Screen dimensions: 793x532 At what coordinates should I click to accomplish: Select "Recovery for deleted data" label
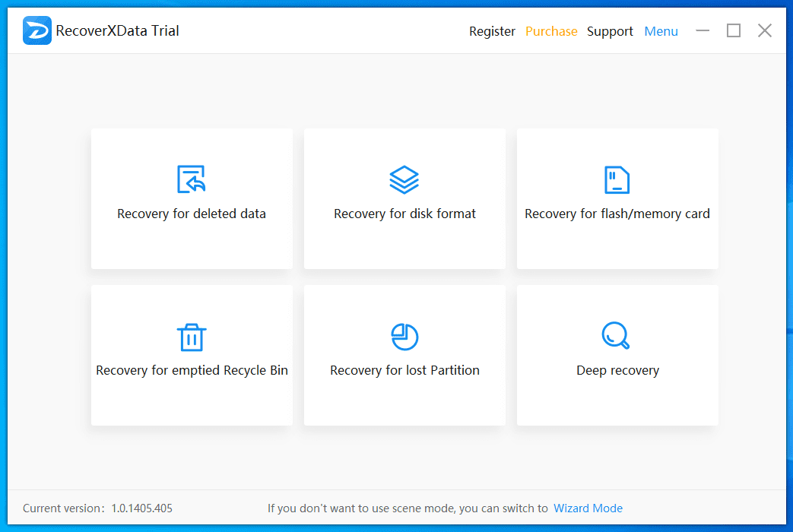coord(192,214)
